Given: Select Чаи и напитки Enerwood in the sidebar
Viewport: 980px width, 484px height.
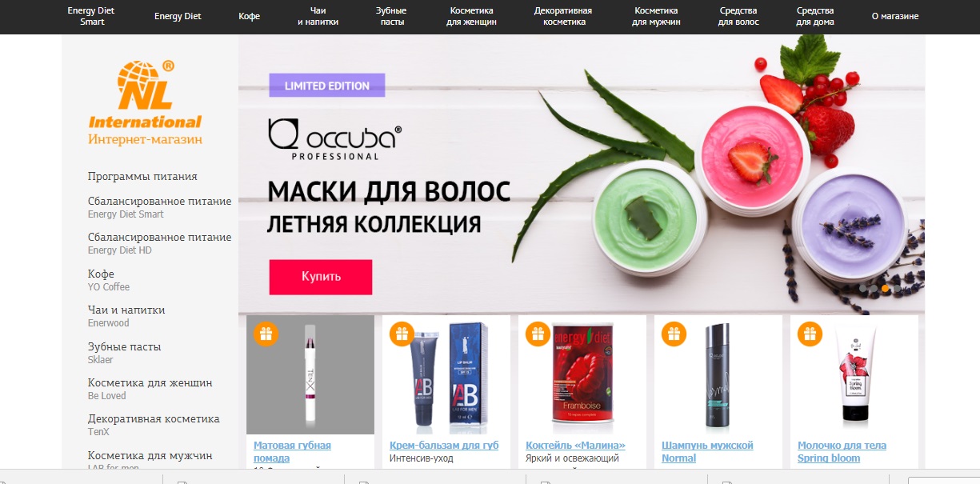Looking at the screenshot, I should [126, 315].
